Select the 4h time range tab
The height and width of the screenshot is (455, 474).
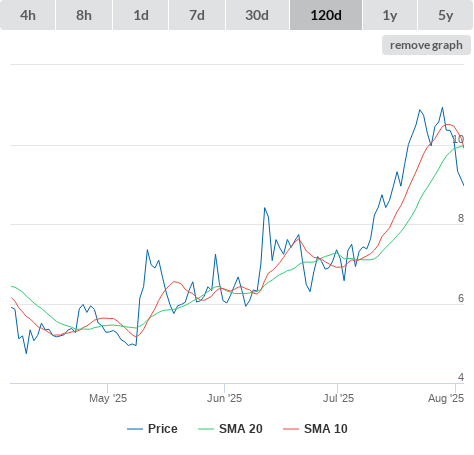28,15
